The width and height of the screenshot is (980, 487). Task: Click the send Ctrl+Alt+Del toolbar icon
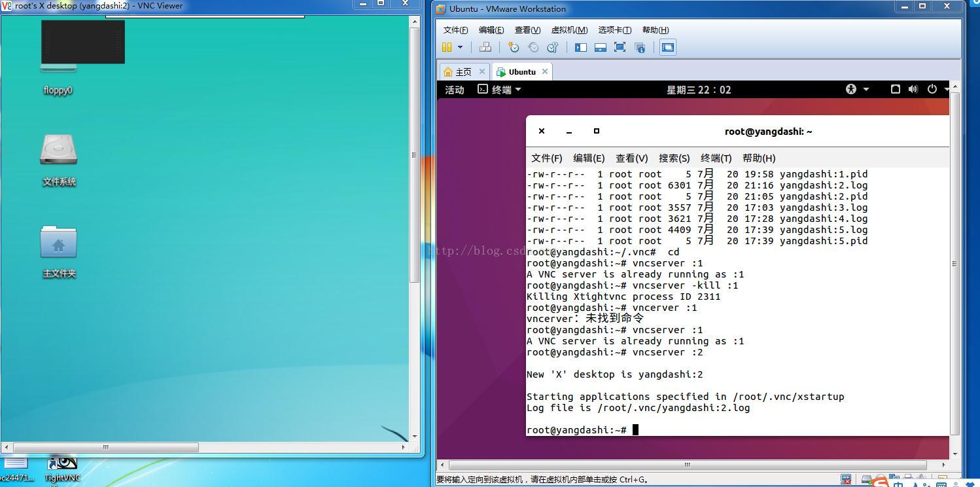pos(485,47)
